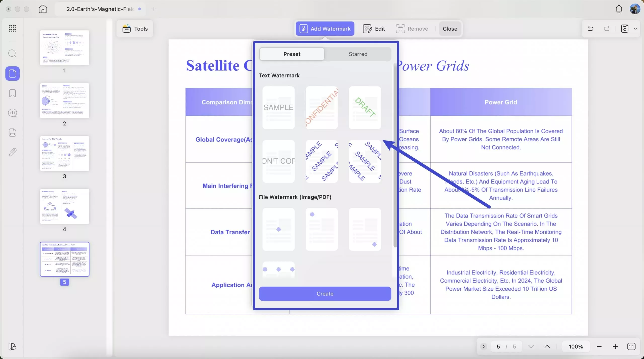Click the 100% zoom level field
Viewport: 644px width, 359px height.
click(x=576, y=346)
